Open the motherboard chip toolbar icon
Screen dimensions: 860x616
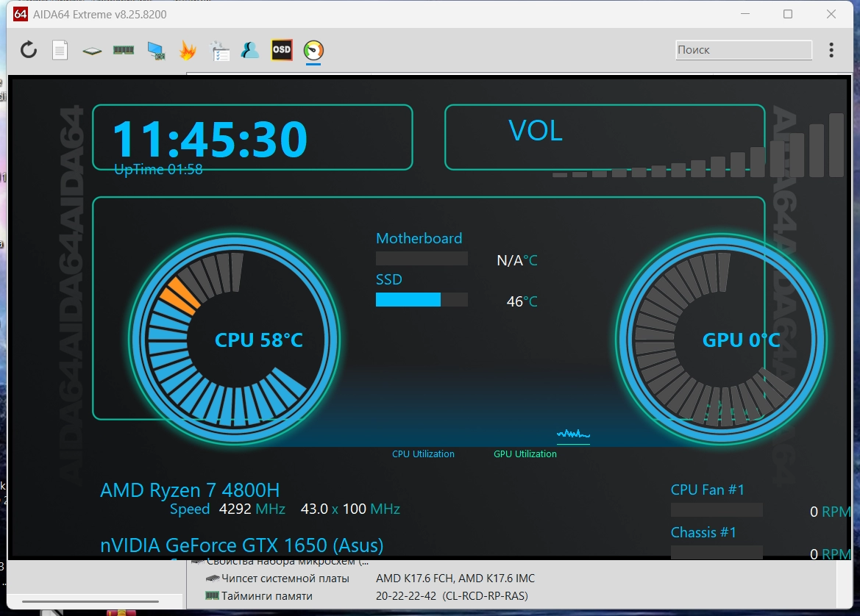point(92,51)
